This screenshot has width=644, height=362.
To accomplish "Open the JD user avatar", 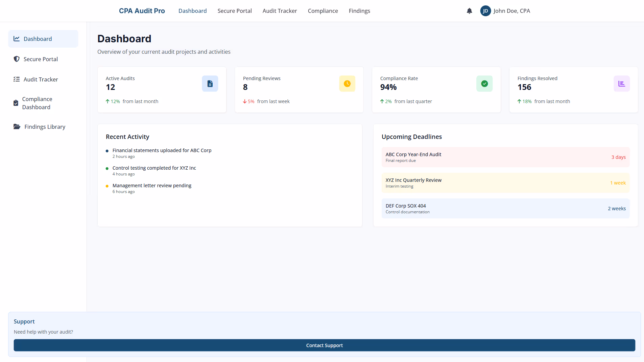I will tap(485, 11).
